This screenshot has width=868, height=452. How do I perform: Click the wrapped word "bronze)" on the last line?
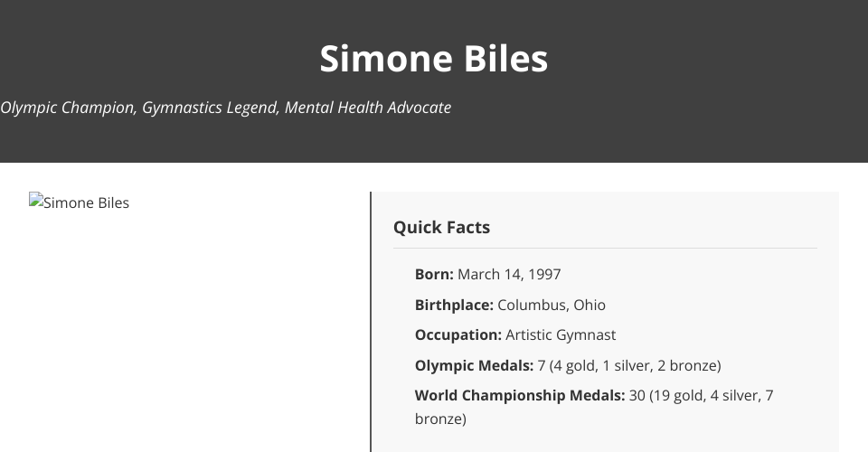point(440,419)
